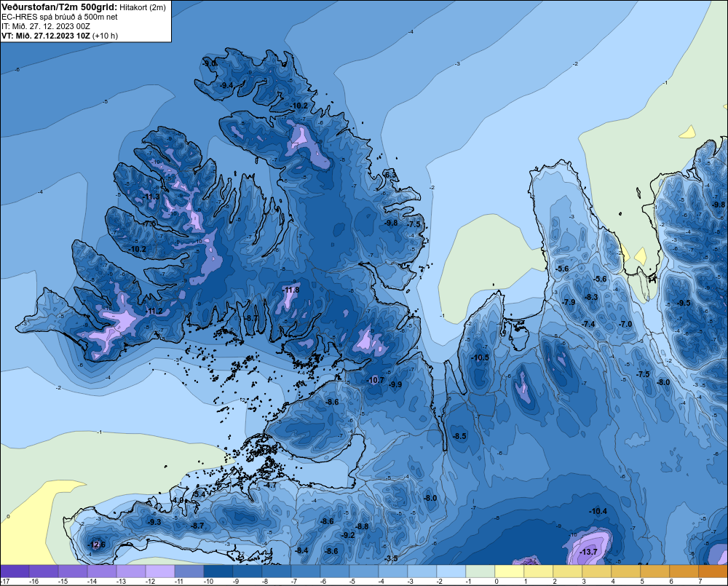Click the 'IT: Mið. 27. 12. 2023 00Z' line

[45, 26]
